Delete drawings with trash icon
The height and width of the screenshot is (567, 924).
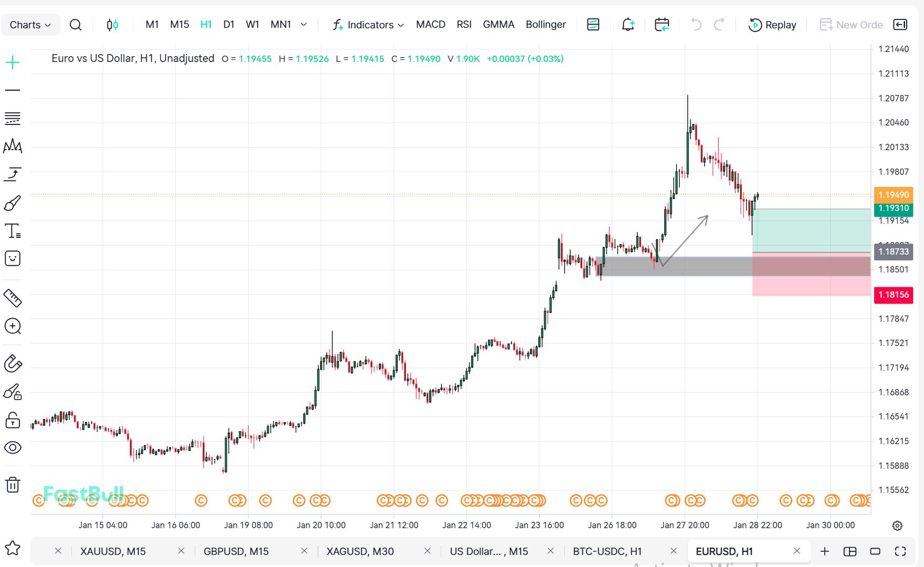point(13,485)
